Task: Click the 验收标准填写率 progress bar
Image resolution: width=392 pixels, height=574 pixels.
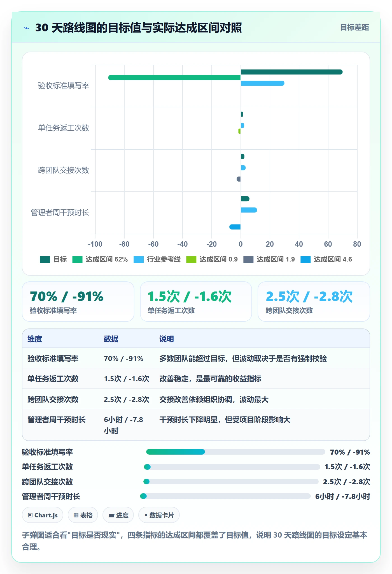Action: tap(235, 452)
